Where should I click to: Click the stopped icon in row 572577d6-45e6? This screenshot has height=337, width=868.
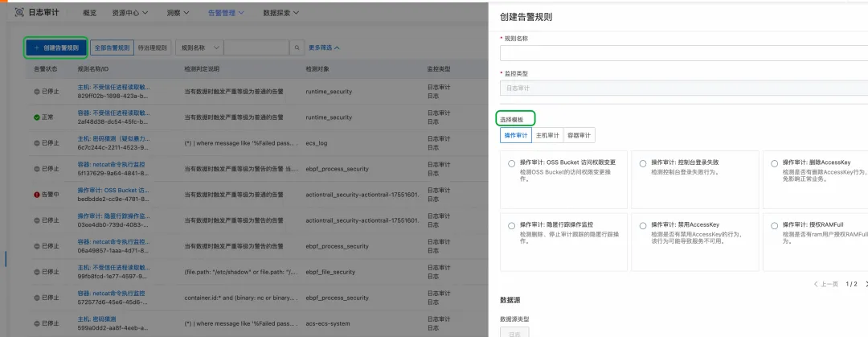(x=36, y=298)
